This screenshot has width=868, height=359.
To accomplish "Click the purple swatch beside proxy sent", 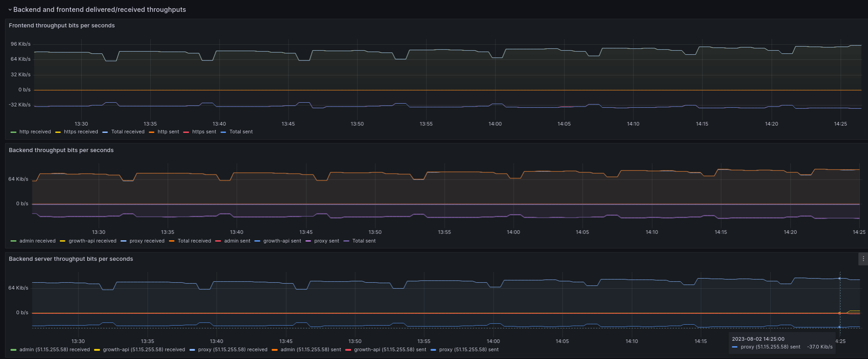I will [x=308, y=241].
